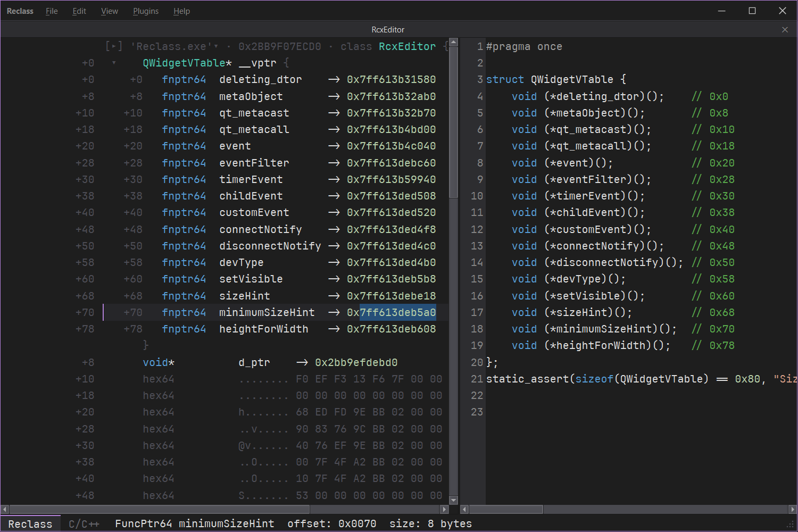Select the setVisible field name
The height and width of the screenshot is (532, 798).
[251, 279]
